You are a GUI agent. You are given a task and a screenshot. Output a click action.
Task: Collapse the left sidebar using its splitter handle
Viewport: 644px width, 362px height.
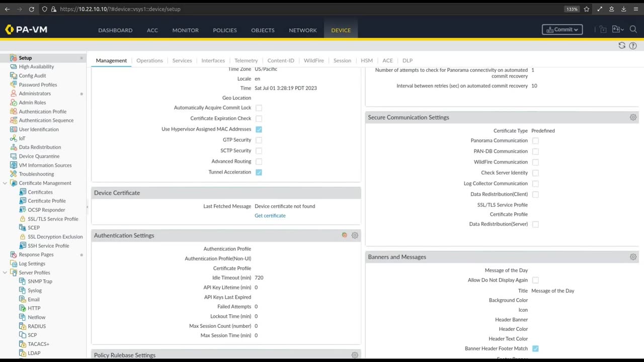point(88,207)
